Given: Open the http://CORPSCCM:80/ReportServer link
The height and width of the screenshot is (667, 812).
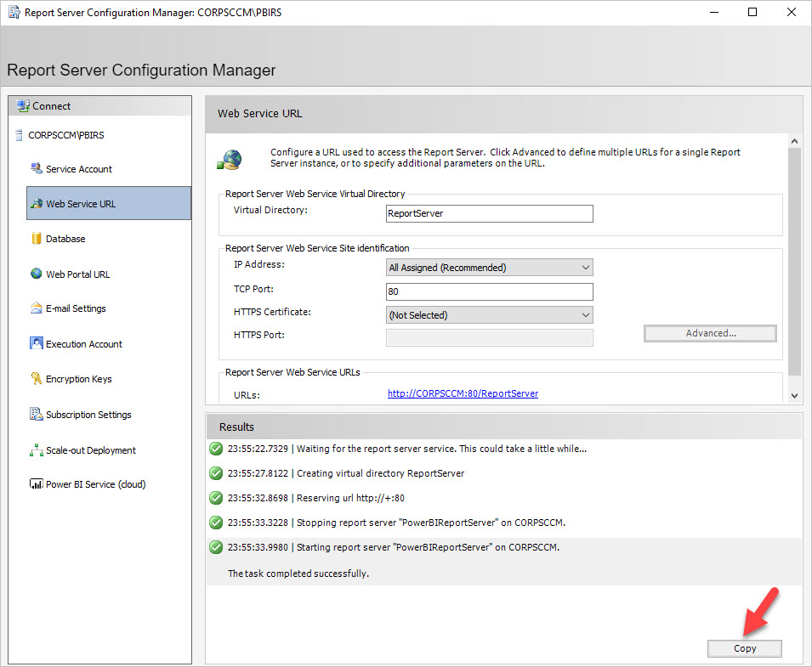Looking at the screenshot, I should point(463,393).
